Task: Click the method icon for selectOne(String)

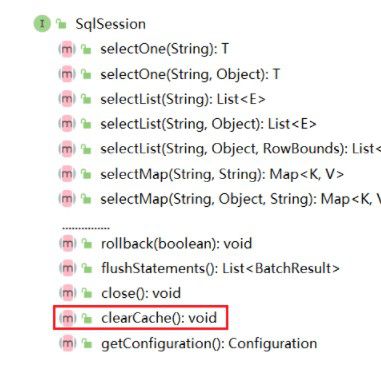Action: (x=67, y=49)
